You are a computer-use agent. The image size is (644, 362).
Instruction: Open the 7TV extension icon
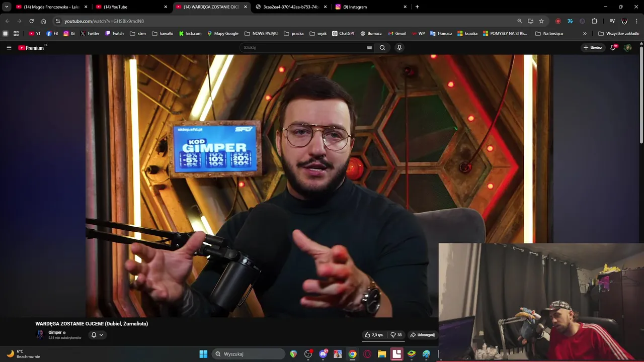(570, 21)
